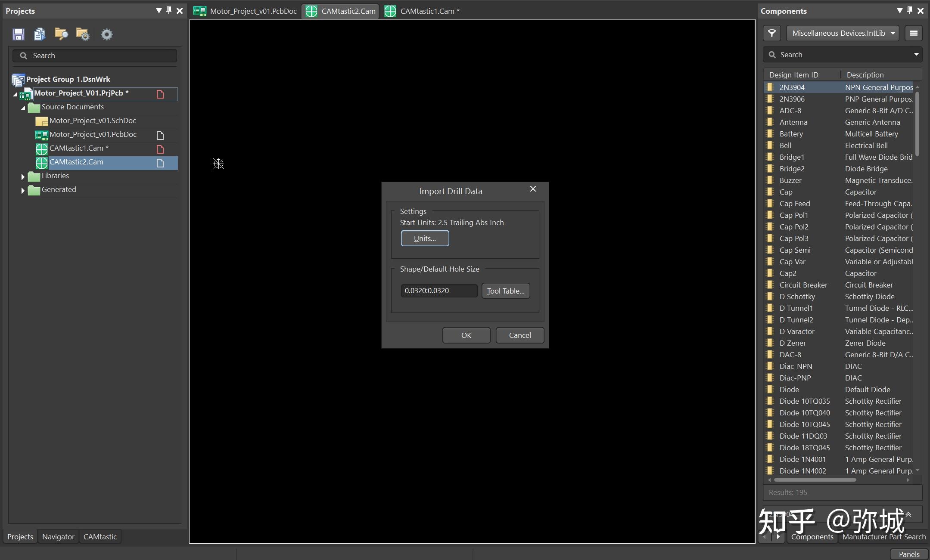
Task: Click the default hole size input field
Action: coord(439,291)
